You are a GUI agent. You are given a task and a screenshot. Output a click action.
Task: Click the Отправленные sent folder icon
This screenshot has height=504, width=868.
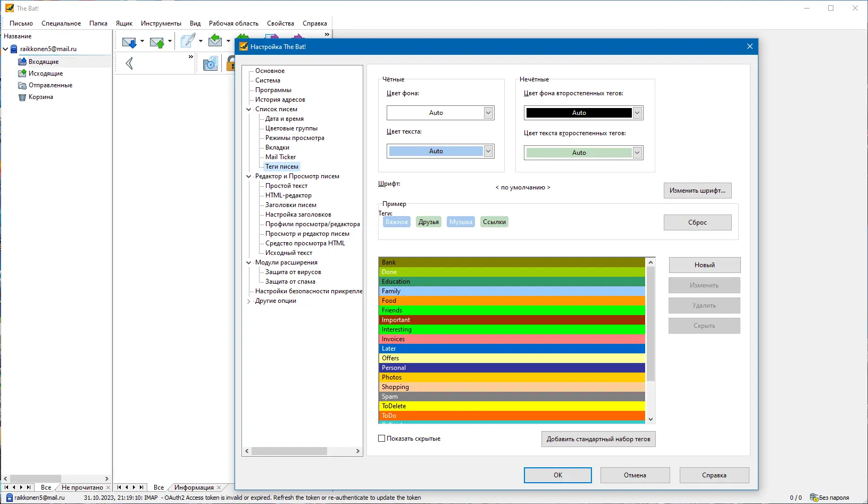coord(22,85)
